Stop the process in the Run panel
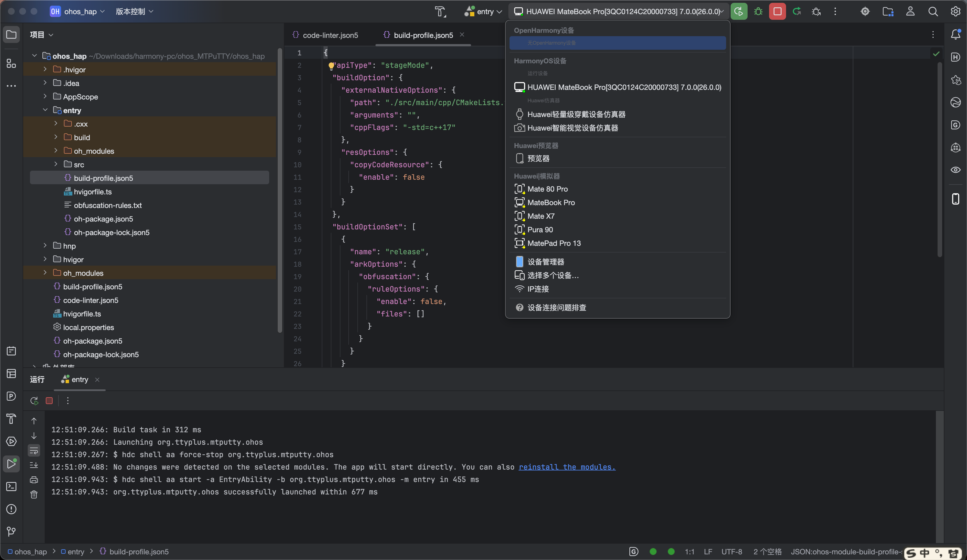Viewport: 967px width, 560px height. pos(49,400)
